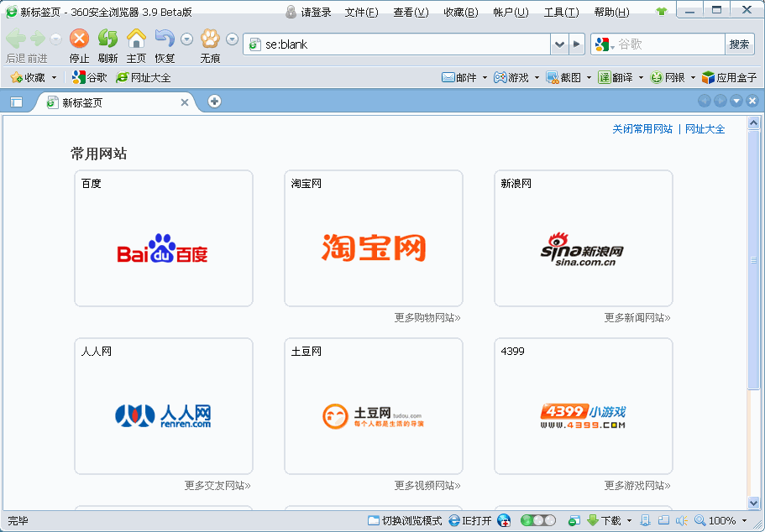765x532 pixels.
Task: Open the 谷歌 bookmark
Action: tap(89, 77)
